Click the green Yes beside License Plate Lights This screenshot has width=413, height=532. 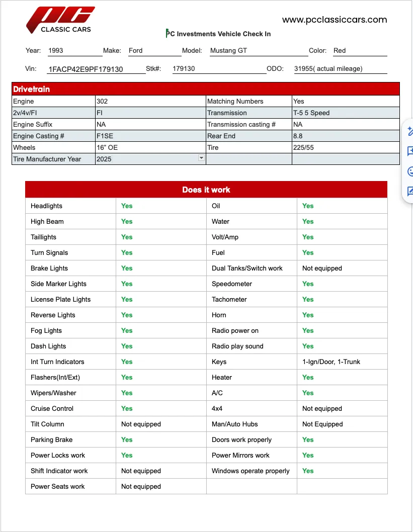(127, 300)
